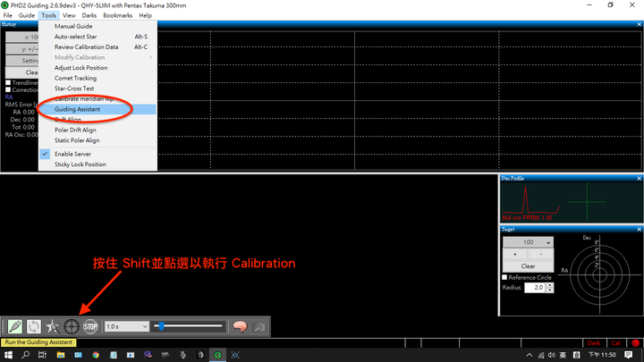Click the taskbar clock 下午 11:50

(x=602, y=355)
